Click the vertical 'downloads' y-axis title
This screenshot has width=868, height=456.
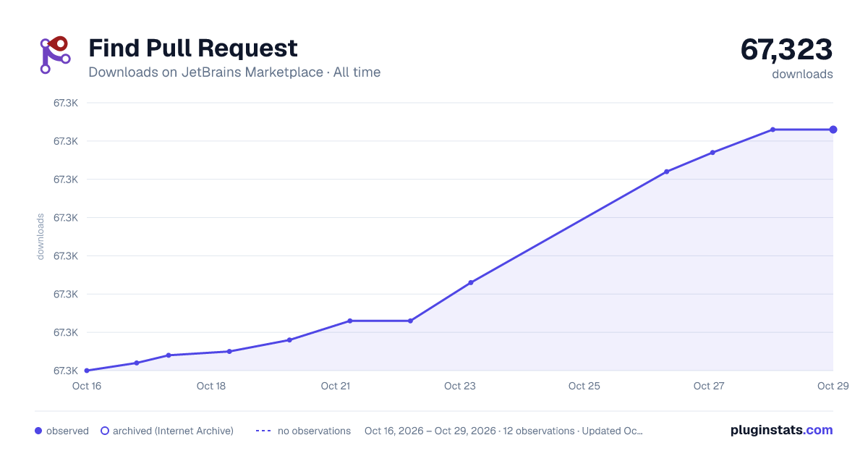[41, 237]
